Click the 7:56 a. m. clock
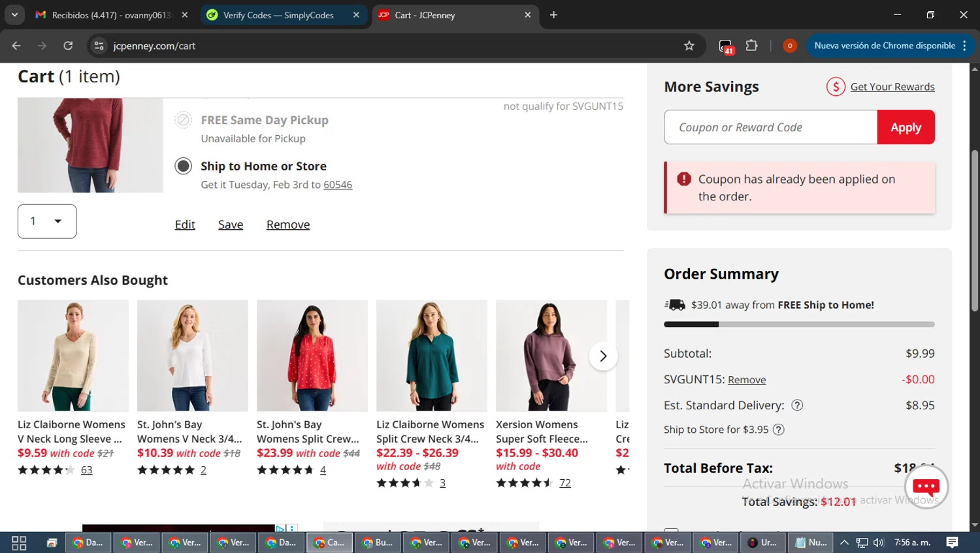980x553 pixels. point(912,543)
